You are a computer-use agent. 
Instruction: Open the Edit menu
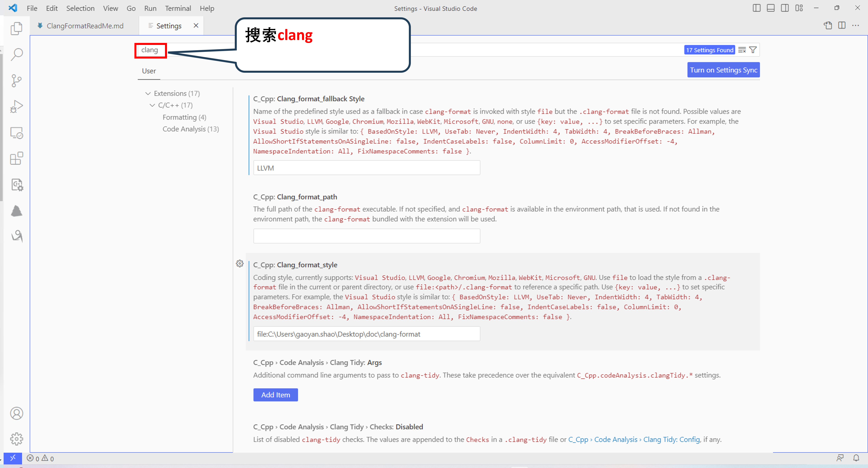(x=52, y=8)
